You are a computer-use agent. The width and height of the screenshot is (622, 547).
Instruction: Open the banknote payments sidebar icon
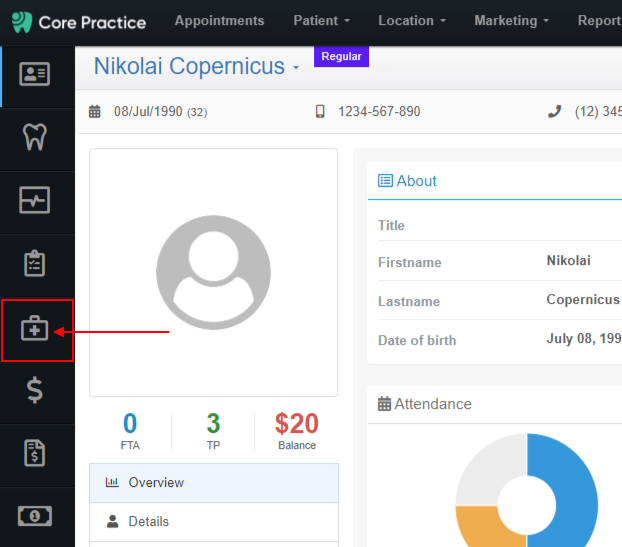point(35,516)
